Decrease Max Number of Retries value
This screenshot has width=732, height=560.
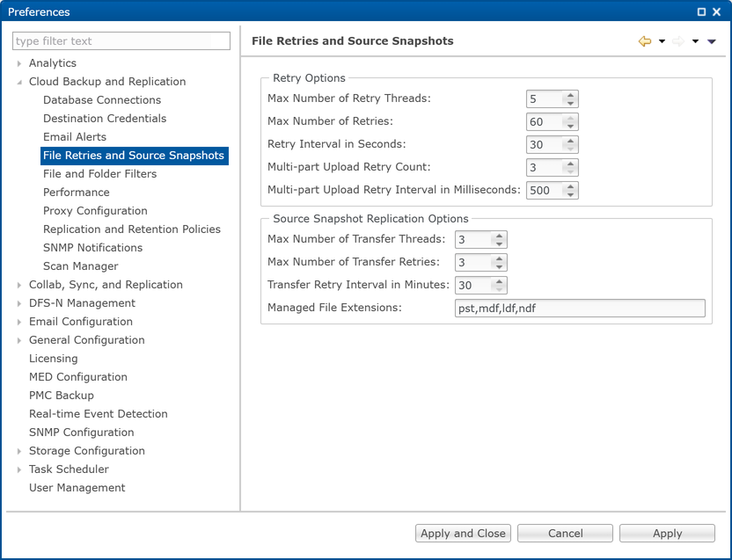[570, 126]
